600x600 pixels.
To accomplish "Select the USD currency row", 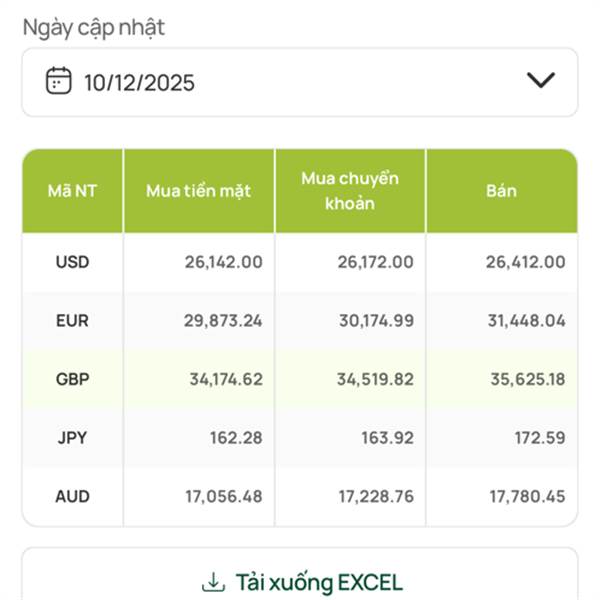I will point(72,262).
